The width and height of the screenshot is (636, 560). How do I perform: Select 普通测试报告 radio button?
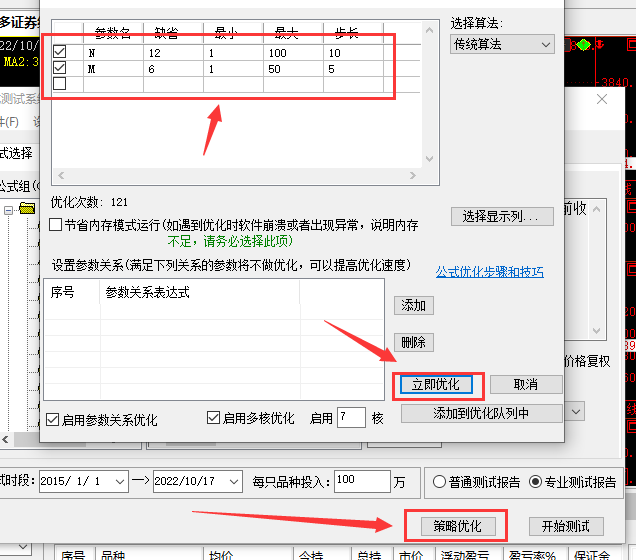[439, 481]
